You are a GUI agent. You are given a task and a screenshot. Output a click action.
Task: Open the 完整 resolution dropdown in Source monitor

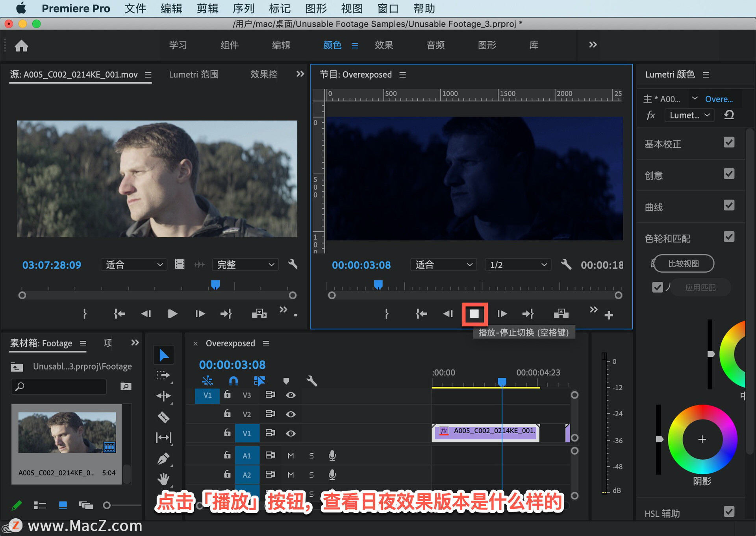(x=245, y=265)
